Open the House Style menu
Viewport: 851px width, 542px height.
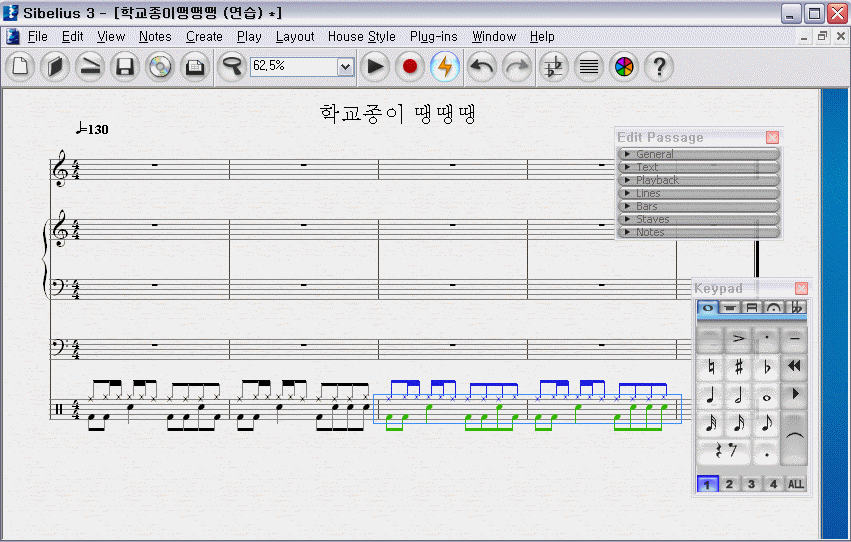point(361,36)
